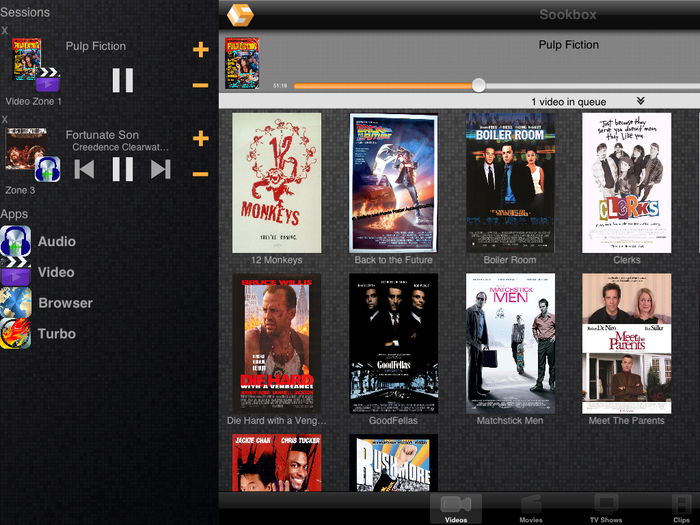Click the Pulp Fiction playback slider knob
This screenshot has width=700, height=525.
479,85
